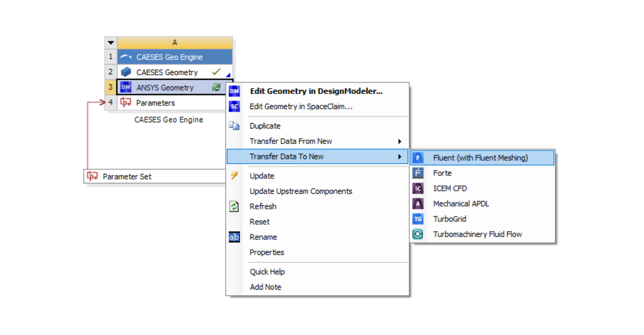Click the SpaceClaim SC icon

234,107
